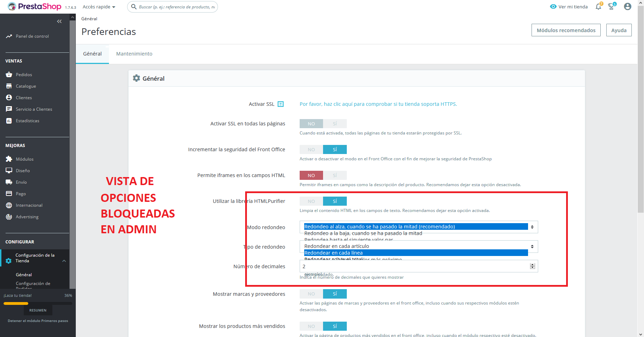The height and width of the screenshot is (337, 644).
Task: Click the eye icon for Ver mi tienda
Action: [x=553, y=7]
